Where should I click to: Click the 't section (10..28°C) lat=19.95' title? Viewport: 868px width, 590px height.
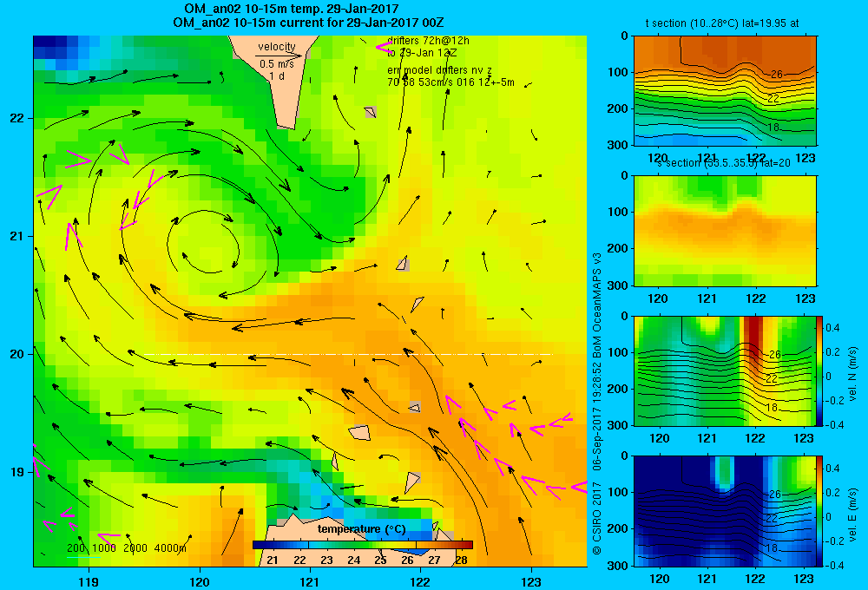pyautogui.click(x=722, y=23)
